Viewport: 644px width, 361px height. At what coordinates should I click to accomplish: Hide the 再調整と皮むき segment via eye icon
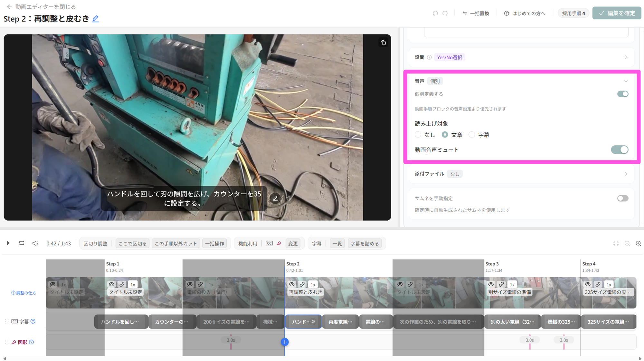(x=292, y=284)
